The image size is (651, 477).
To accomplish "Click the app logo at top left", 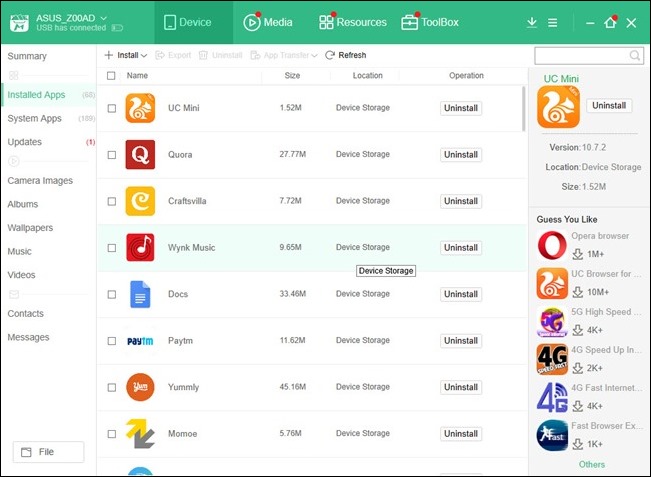I will tap(20, 22).
